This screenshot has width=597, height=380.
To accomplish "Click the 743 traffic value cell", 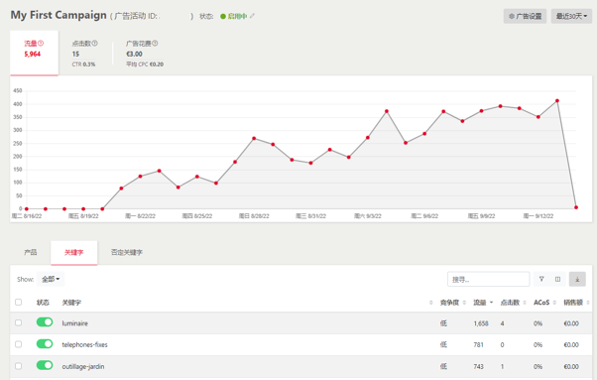I will click(479, 366).
